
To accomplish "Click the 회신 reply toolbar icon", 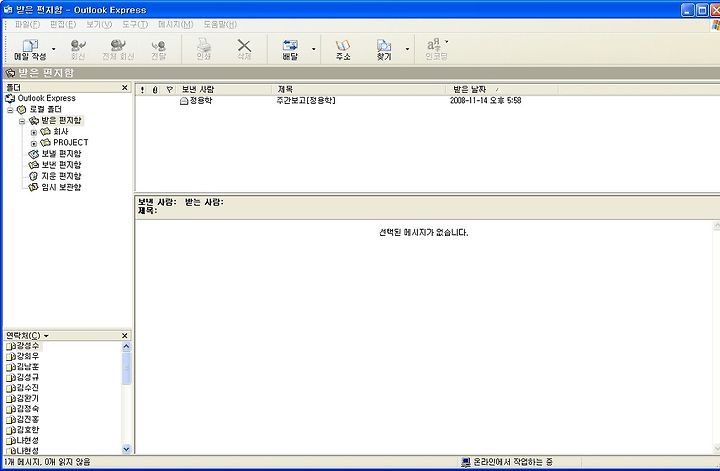I will (x=78, y=49).
